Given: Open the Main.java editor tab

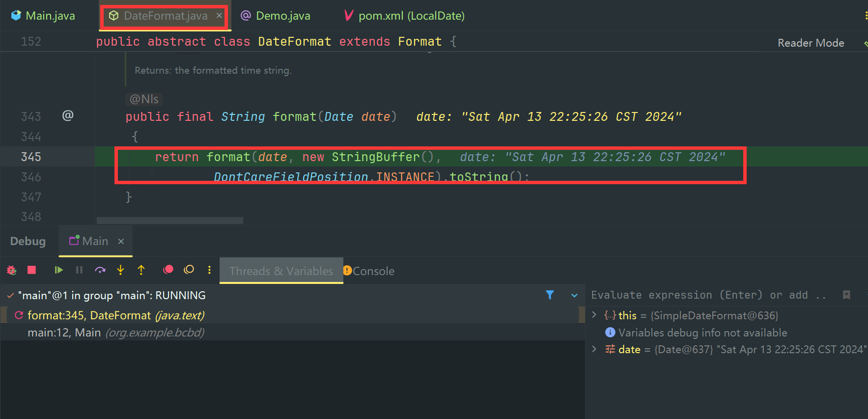Looking at the screenshot, I should pos(44,16).
